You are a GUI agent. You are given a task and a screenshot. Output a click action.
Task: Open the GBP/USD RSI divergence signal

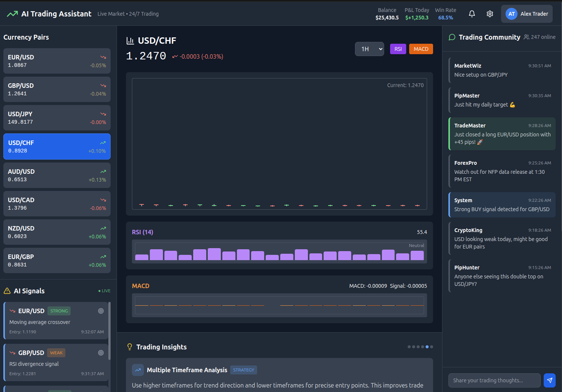pyautogui.click(x=56, y=362)
